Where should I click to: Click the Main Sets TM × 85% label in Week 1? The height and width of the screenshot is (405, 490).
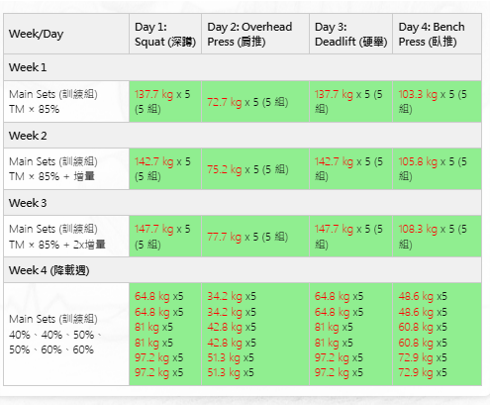pos(66,102)
